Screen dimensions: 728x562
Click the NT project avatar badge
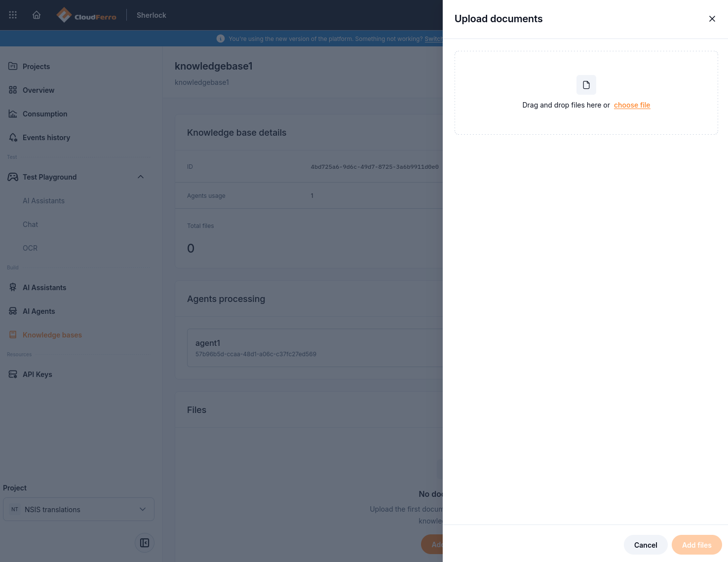point(15,509)
